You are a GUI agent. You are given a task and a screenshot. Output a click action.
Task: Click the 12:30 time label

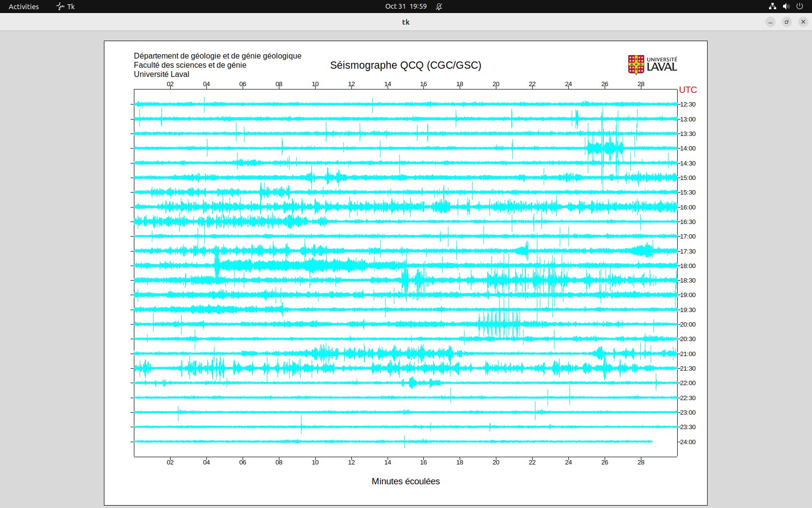point(688,105)
